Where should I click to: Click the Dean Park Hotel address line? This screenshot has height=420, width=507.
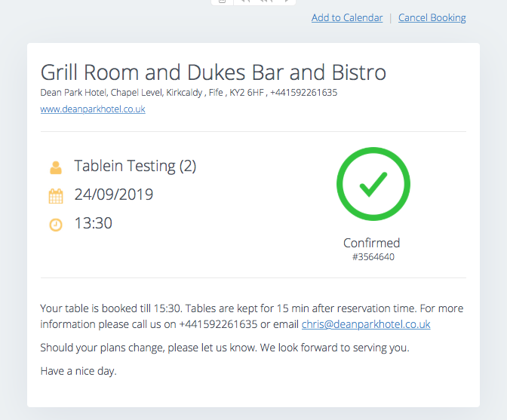pyautogui.click(x=189, y=93)
